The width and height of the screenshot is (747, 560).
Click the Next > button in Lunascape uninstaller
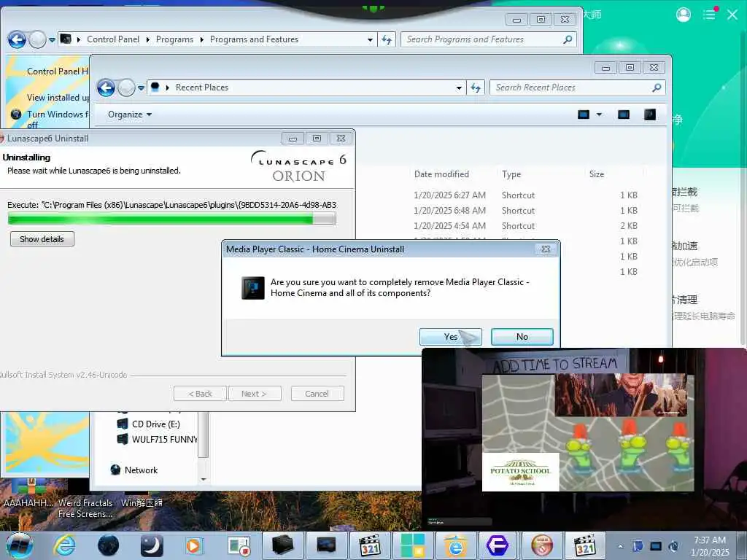(255, 394)
